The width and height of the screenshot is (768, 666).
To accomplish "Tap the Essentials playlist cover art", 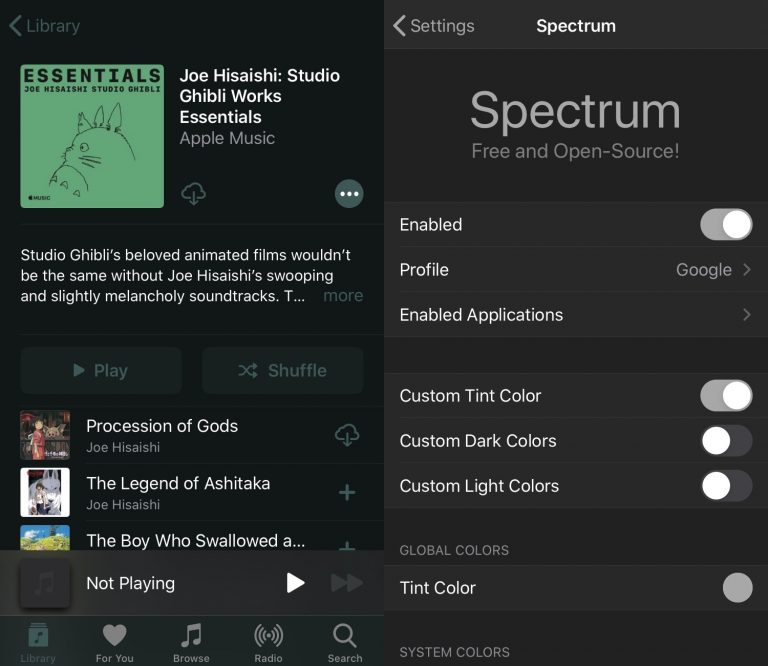I will 92,136.
